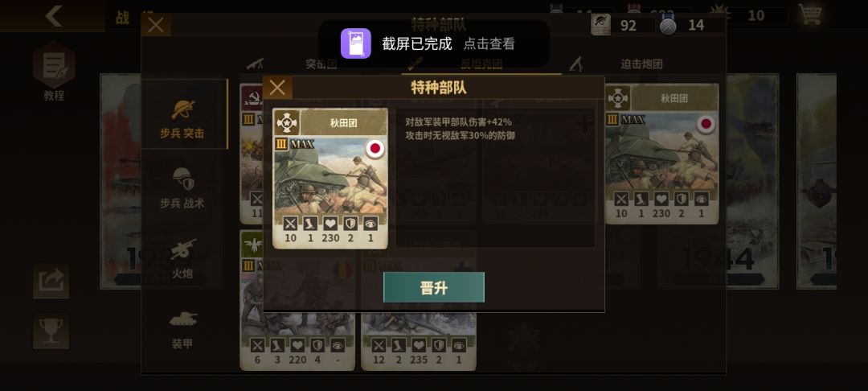The height and width of the screenshot is (391, 868).
Task: Select the 步兵 突击 category
Action: pos(182,117)
